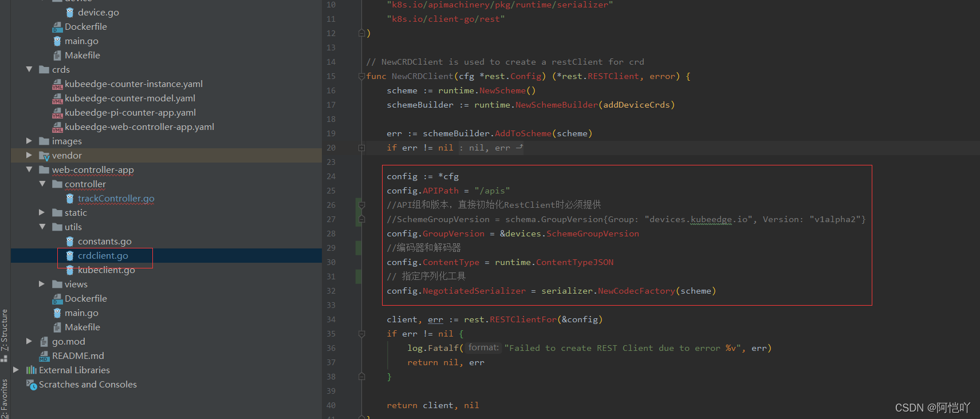Click the NewScheme call on line 16
This screenshot has width=980, height=419.
(x=502, y=90)
